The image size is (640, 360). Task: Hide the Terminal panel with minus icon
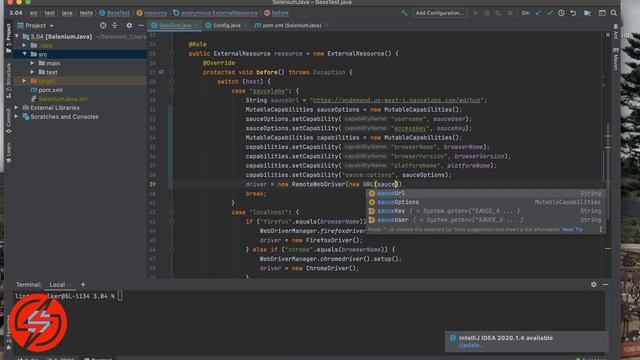coord(605,284)
